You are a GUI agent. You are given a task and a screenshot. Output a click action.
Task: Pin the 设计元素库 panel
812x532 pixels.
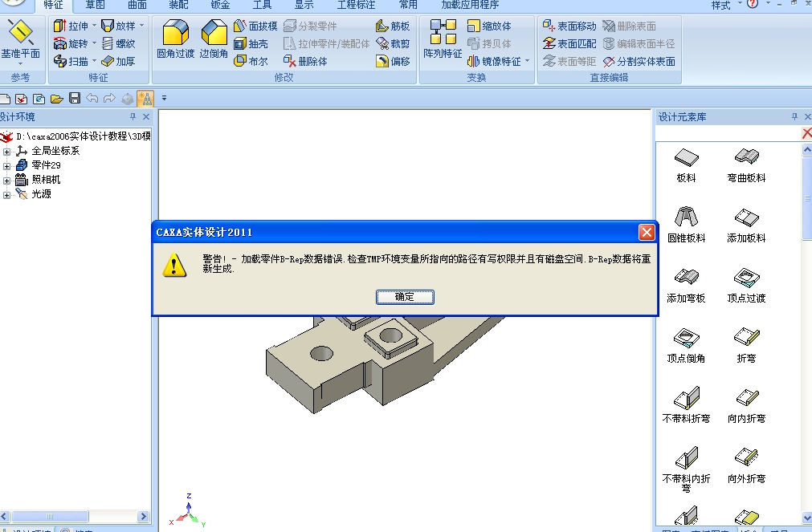(794, 117)
